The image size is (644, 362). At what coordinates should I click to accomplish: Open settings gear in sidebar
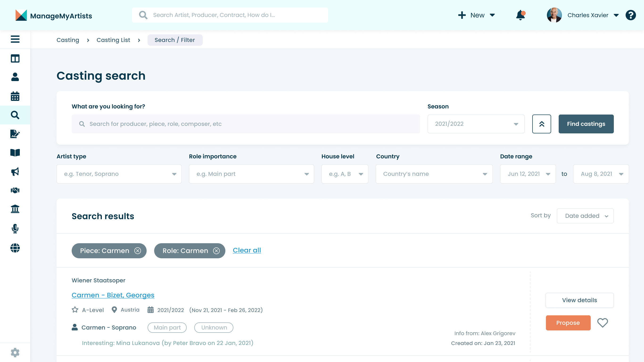pos(15,352)
